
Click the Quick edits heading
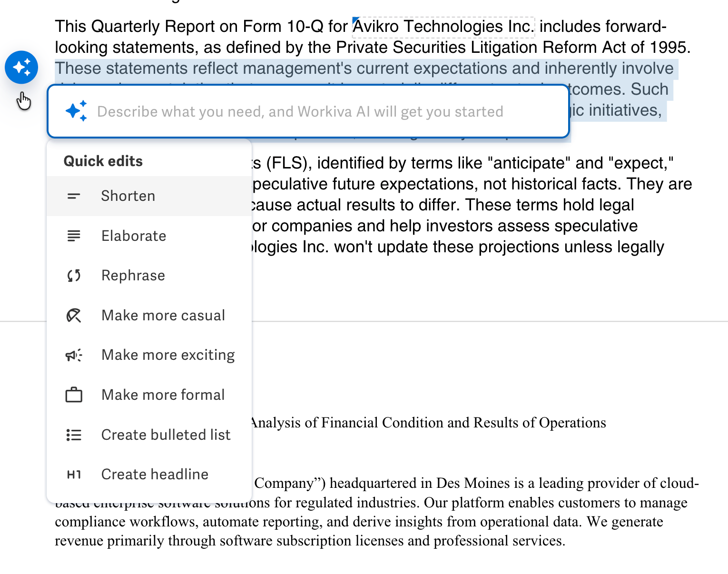(x=103, y=161)
